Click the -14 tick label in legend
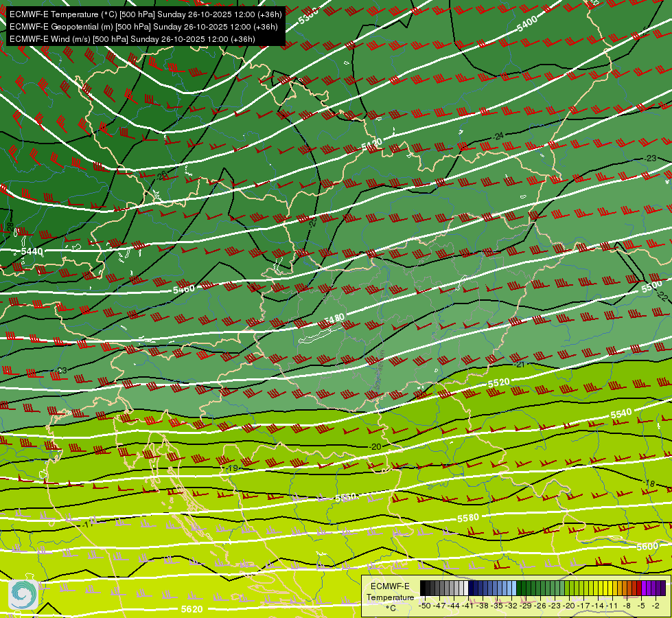The image size is (672, 618). pos(599,606)
